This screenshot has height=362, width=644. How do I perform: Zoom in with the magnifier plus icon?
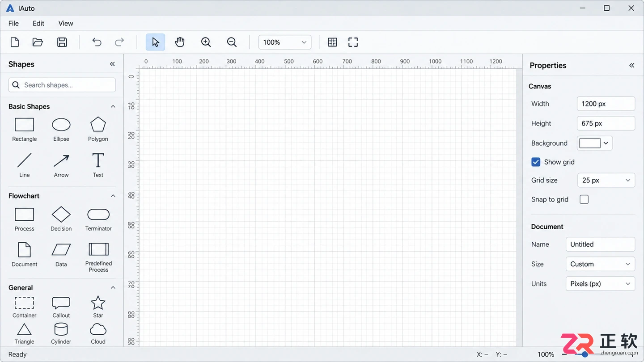[x=206, y=42]
